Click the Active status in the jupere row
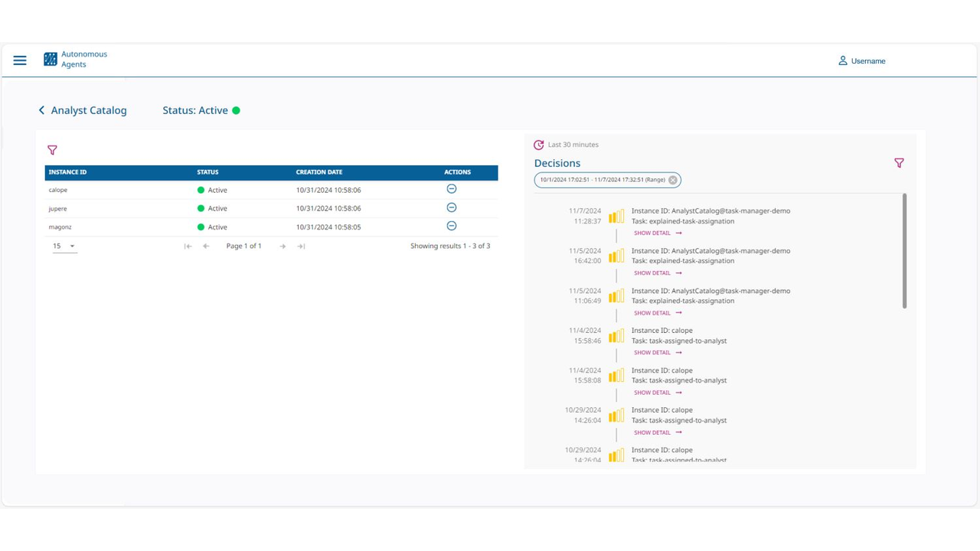 pyautogui.click(x=212, y=208)
